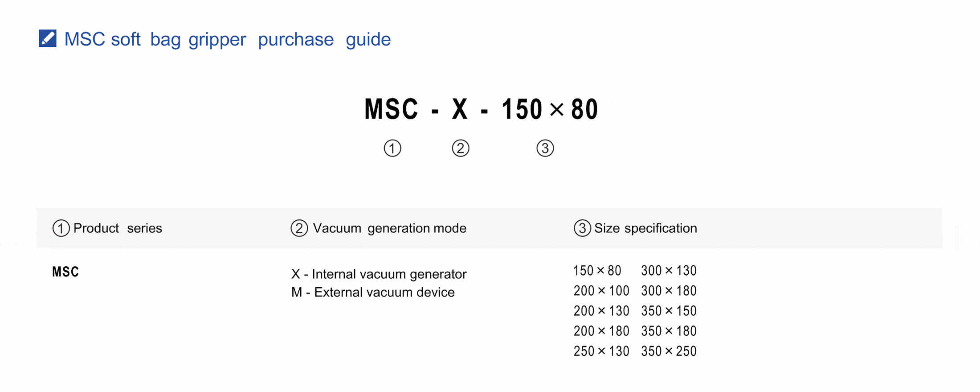Click the Product series header label
Screen dimensions: 980x392
click(x=118, y=228)
